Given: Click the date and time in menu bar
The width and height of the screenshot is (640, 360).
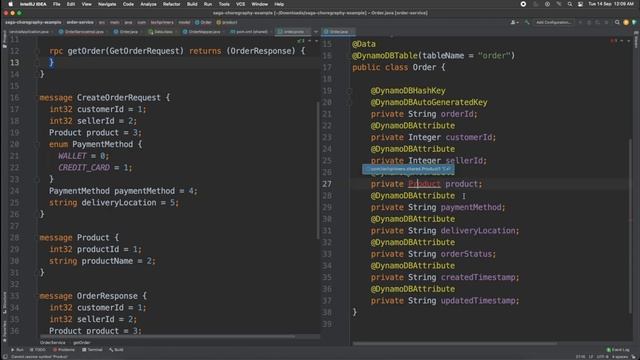Looking at the screenshot, I should coord(611,4).
